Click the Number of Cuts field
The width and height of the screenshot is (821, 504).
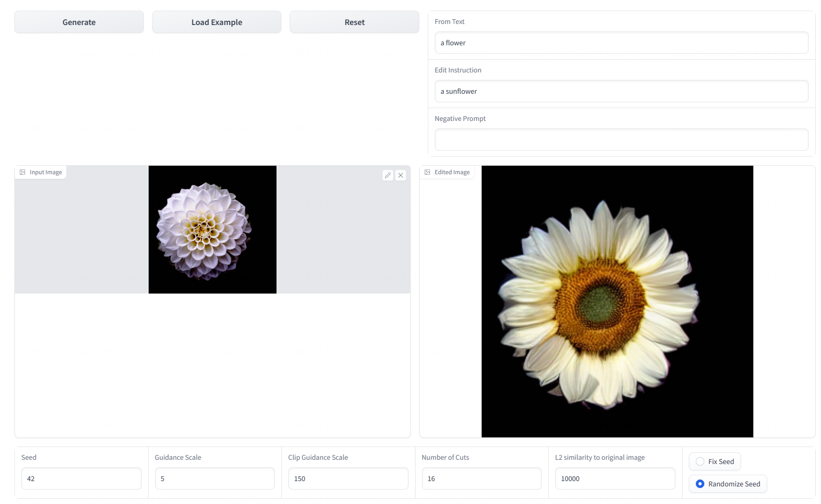pyautogui.click(x=482, y=478)
